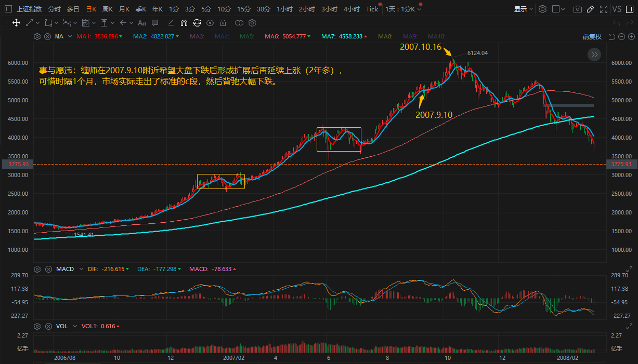Toggle the left sidebar panel
The image size is (638, 364).
8,9
